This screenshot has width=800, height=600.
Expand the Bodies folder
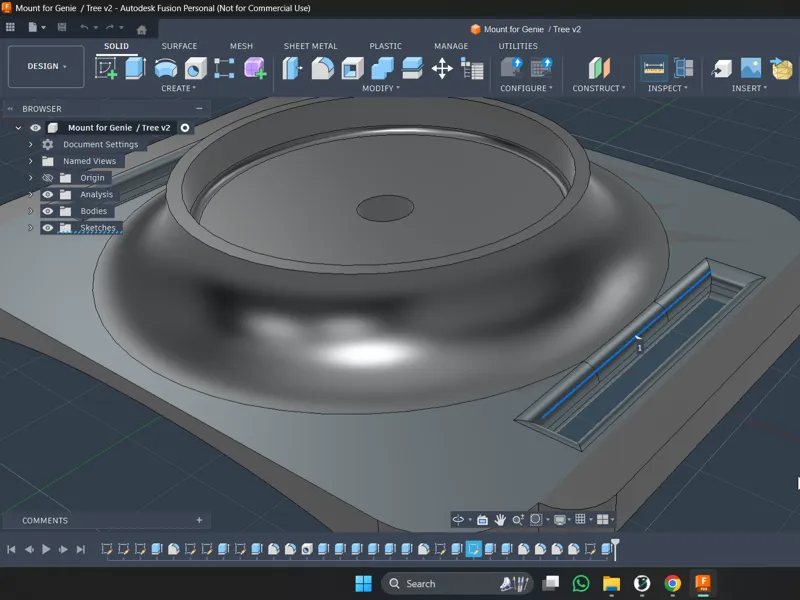pos(31,211)
